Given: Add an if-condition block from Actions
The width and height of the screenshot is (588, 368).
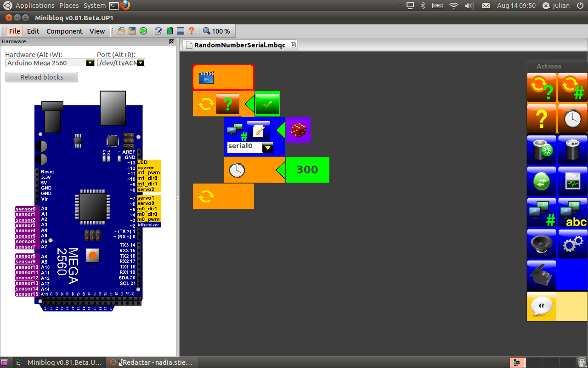Looking at the screenshot, I should click(542, 119).
